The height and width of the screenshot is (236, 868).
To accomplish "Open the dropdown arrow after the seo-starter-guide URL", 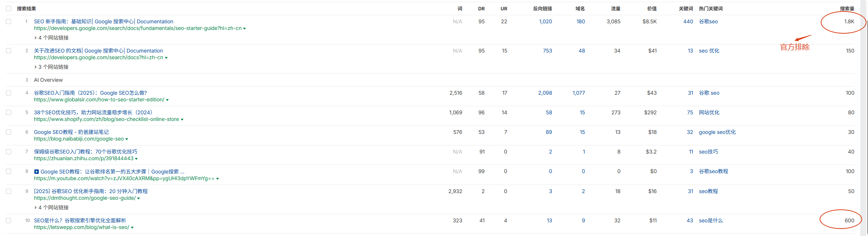I will [x=245, y=28].
